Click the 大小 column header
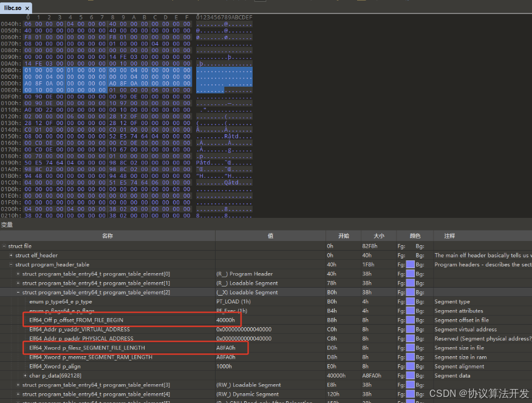 (379, 235)
